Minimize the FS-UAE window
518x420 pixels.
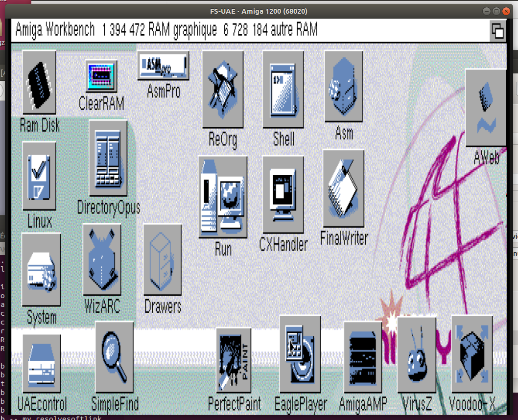pos(486,11)
